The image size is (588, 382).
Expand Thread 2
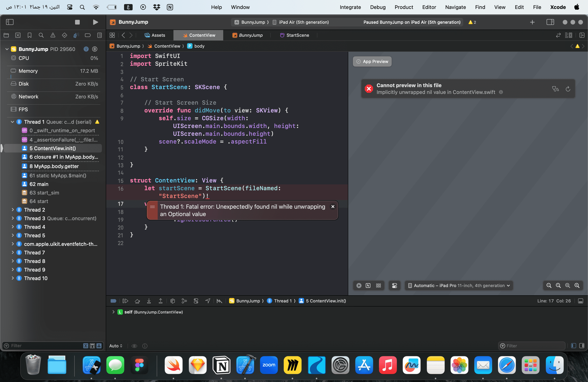12,209
